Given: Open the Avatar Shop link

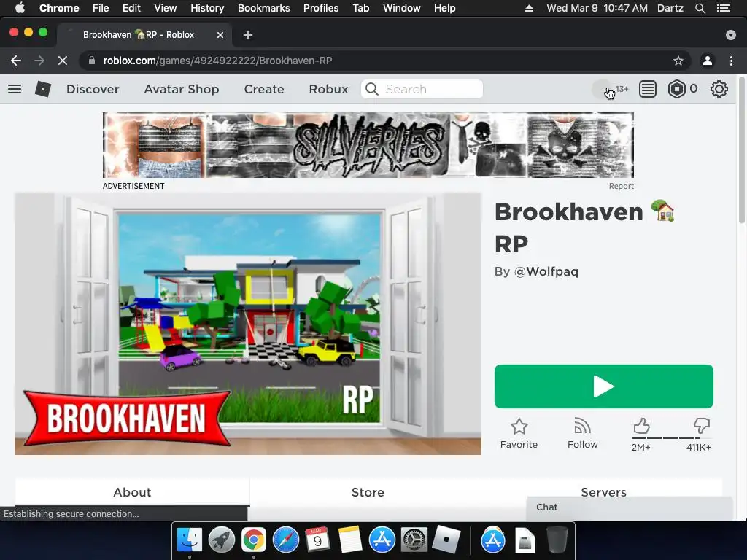Looking at the screenshot, I should [182, 89].
